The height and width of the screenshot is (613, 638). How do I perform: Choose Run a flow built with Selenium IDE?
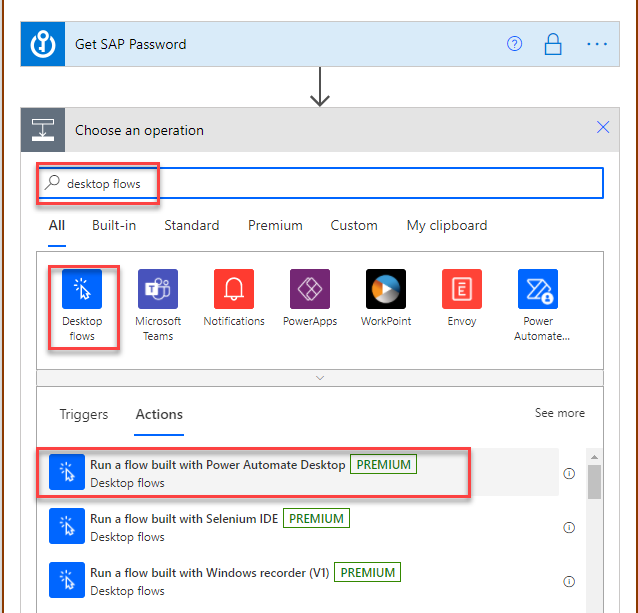coord(298,526)
